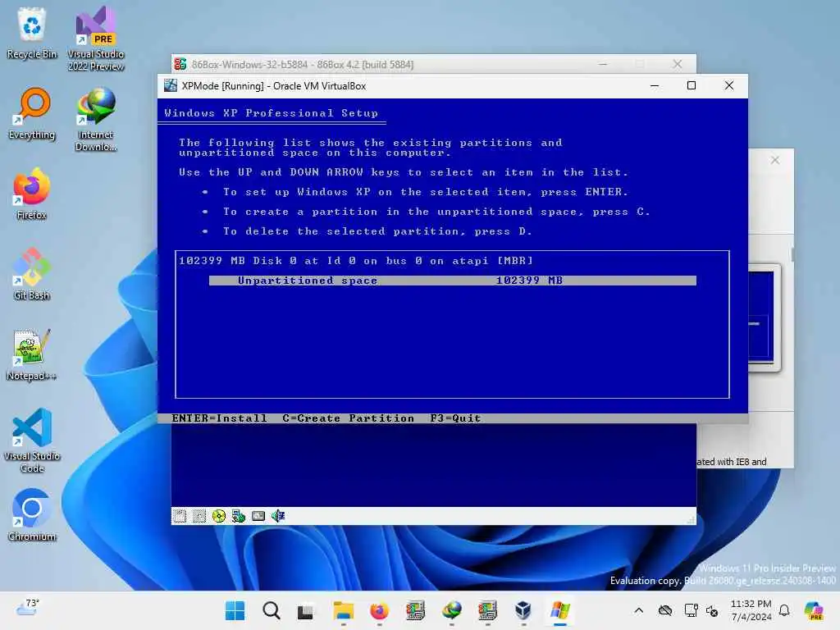840x630 pixels.
Task: Switch to Internet Download Manager in taskbar
Action: tap(452, 610)
